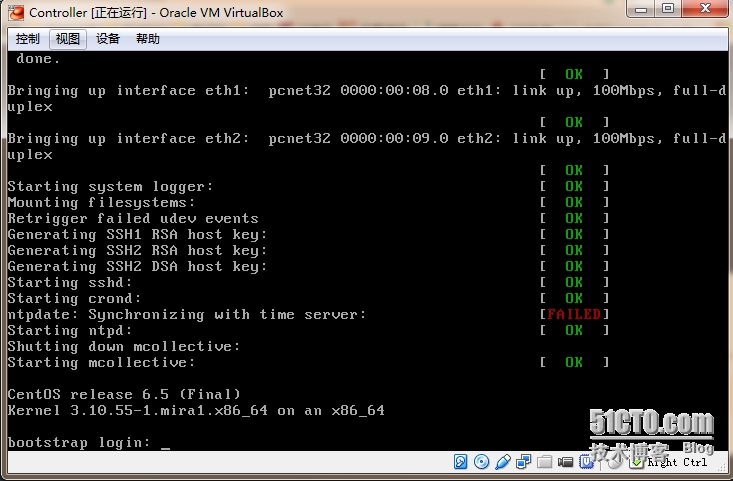This screenshot has height=481, width=733.
Task: Click the shared folders indicator icon
Action: point(544,462)
